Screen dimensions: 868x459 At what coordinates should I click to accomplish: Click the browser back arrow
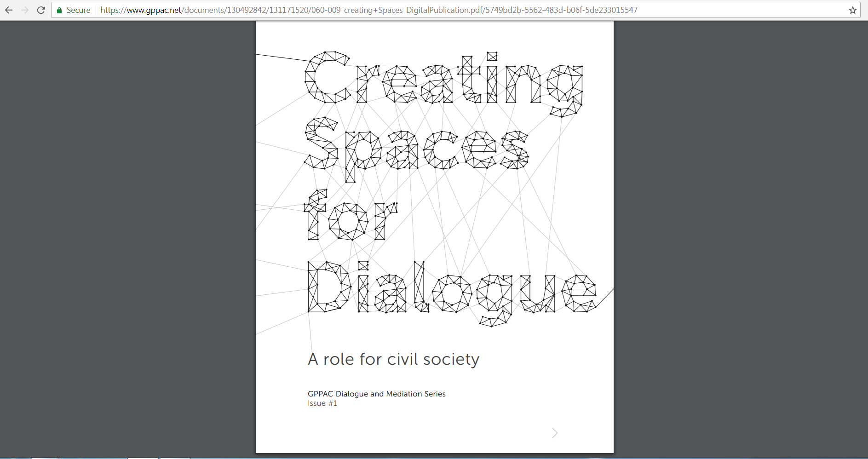pos(9,10)
